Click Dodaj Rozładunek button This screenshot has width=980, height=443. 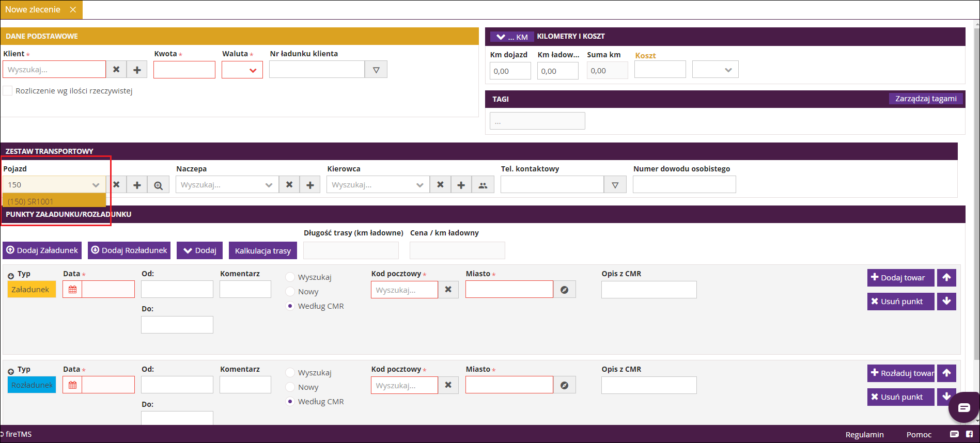129,250
